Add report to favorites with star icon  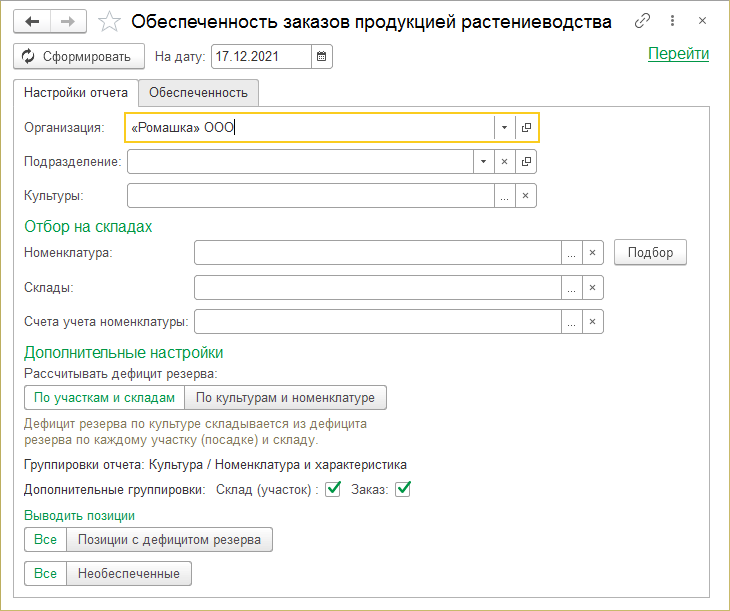pos(110,21)
